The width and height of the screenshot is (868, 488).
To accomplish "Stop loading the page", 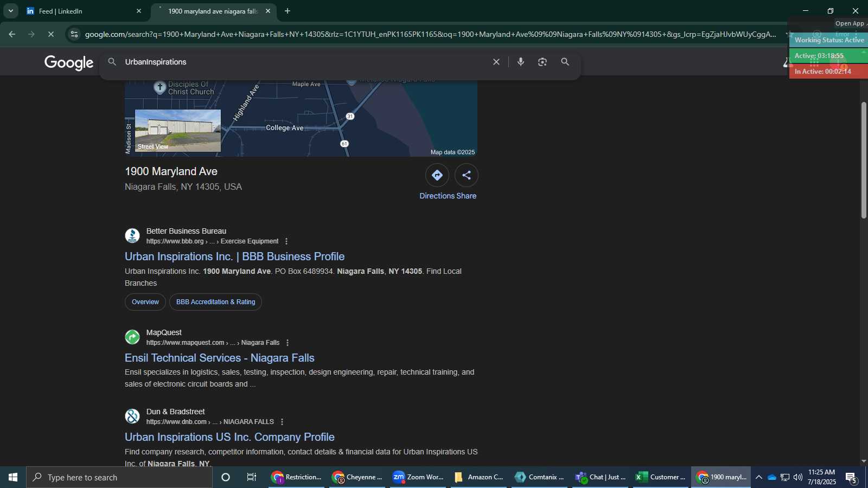I will 50,34.
